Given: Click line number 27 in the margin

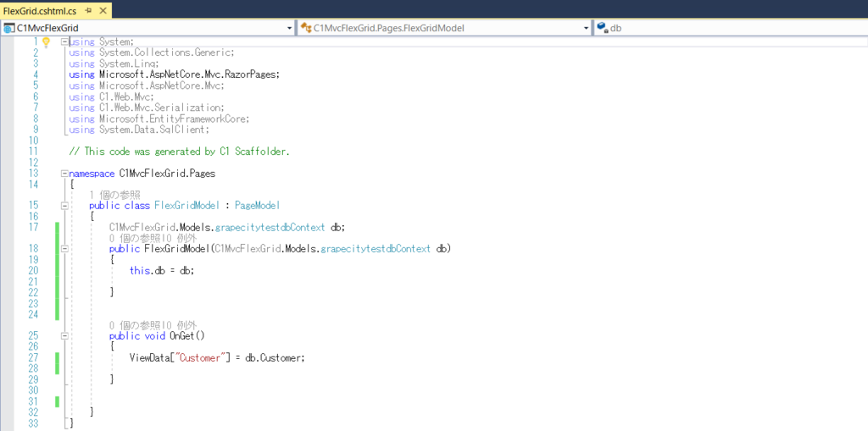Looking at the screenshot, I should click(33, 357).
